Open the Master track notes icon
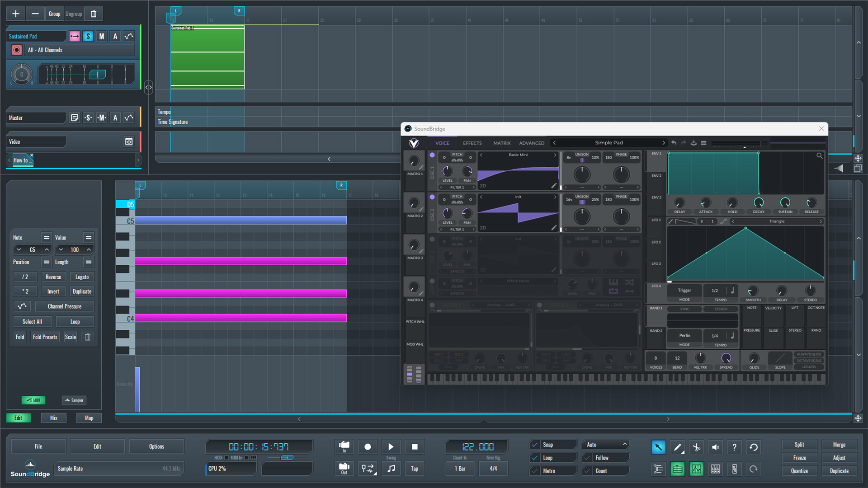The width and height of the screenshot is (868, 488). point(75,117)
